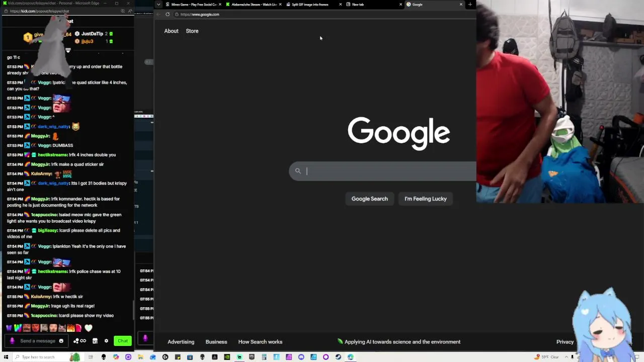644x362 pixels.
Task: Open the Business footer link
Action: pyautogui.click(x=216, y=342)
